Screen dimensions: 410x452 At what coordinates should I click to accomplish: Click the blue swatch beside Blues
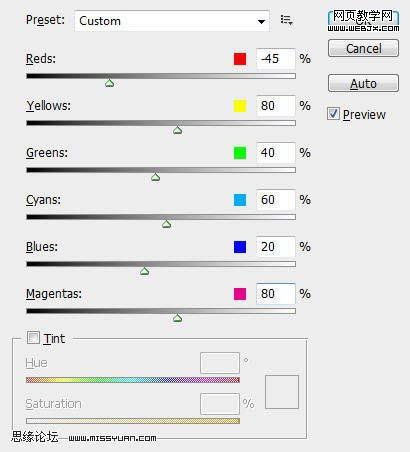pyautogui.click(x=240, y=247)
